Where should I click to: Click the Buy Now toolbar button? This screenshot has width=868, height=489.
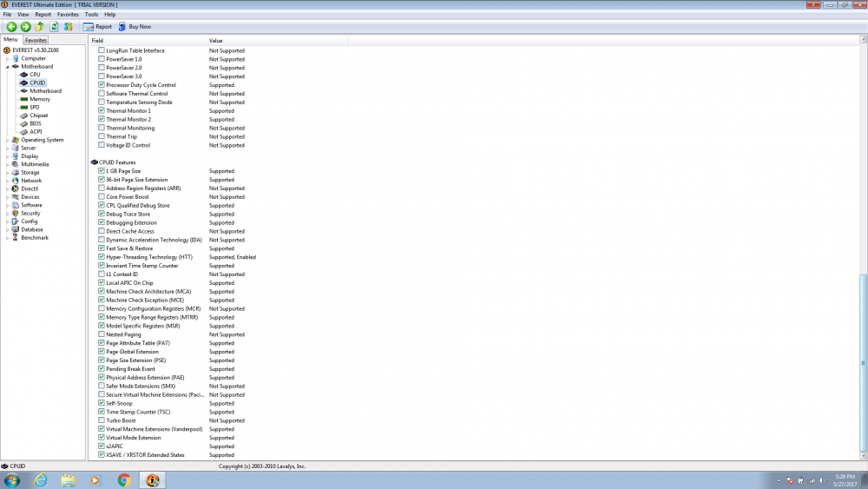pos(135,27)
